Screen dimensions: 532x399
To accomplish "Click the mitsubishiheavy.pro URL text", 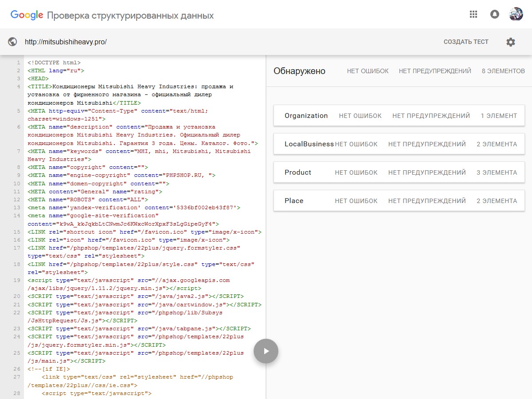I will point(66,42).
